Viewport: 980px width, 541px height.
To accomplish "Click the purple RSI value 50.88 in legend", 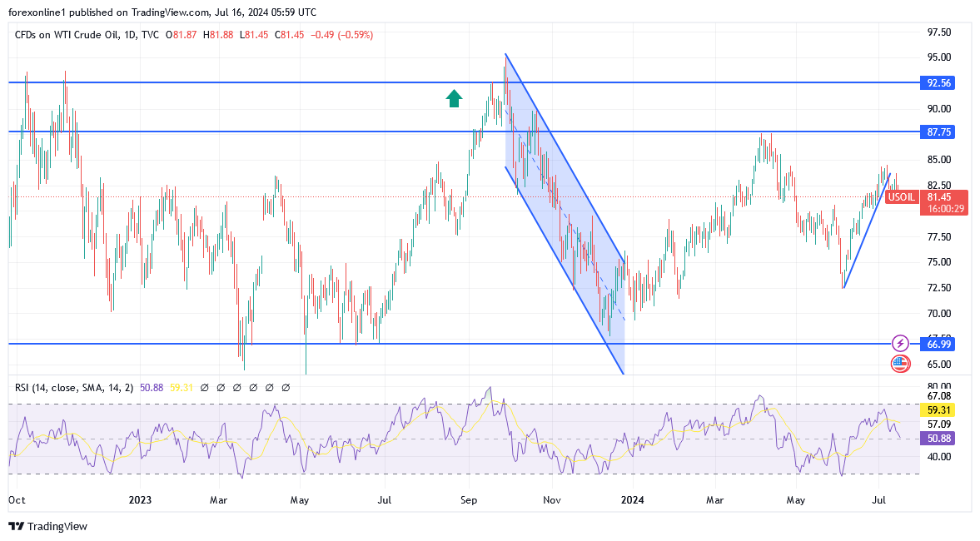I will point(152,388).
